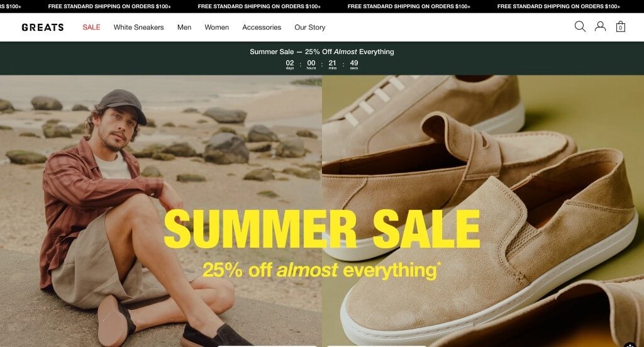Viewport: 644px width, 347px height.
Task: Click the partially visible left hero button
Action: tap(268, 346)
